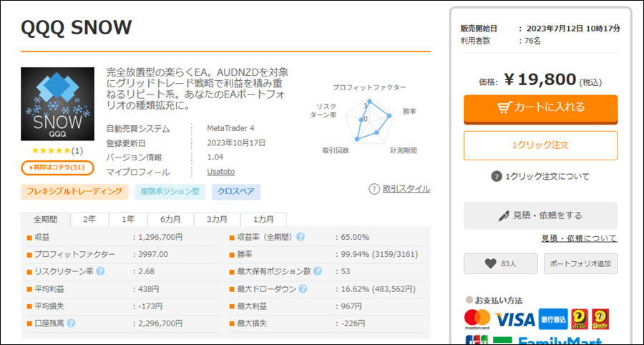The height and width of the screenshot is (345, 644).
Task: Click the max drawdown value 16.62% (483,562円)
Action: tap(378, 288)
